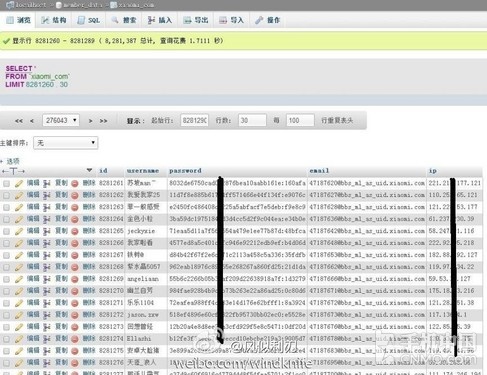This screenshot has height=375, width=487.
Task: Click the red delete icon for row 8281265
Action: (75, 231)
